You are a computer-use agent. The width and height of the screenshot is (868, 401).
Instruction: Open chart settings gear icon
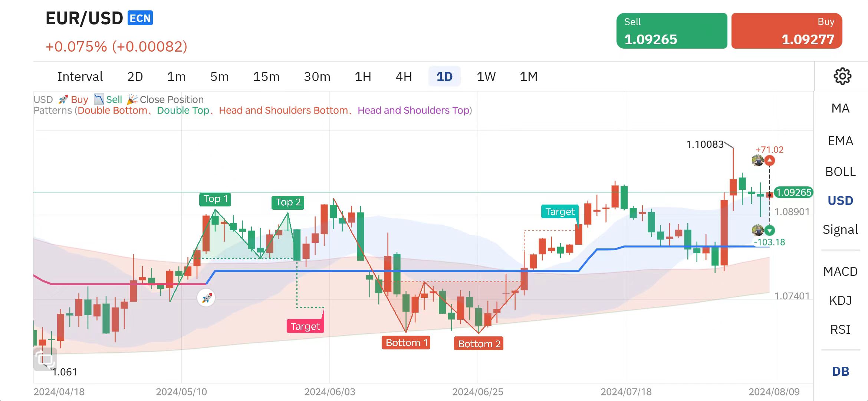click(842, 76)
